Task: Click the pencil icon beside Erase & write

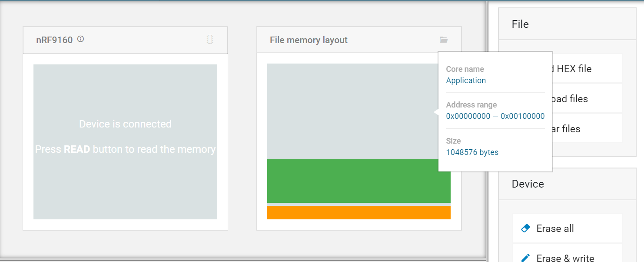Action: tap(525, 258)
